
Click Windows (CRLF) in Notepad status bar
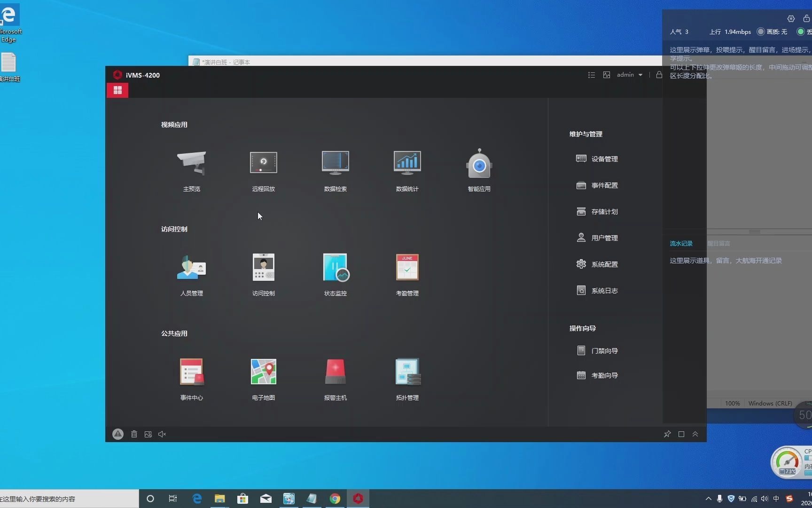click(x=770, y=404)
